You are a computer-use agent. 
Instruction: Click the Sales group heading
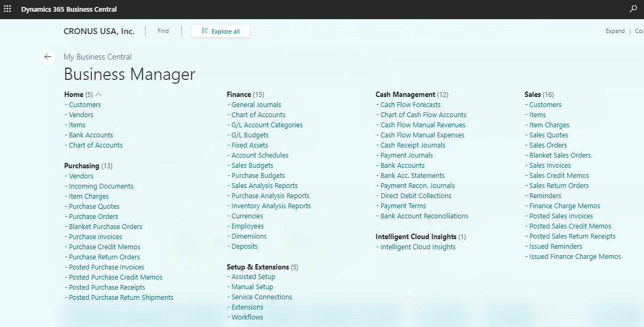533,95
